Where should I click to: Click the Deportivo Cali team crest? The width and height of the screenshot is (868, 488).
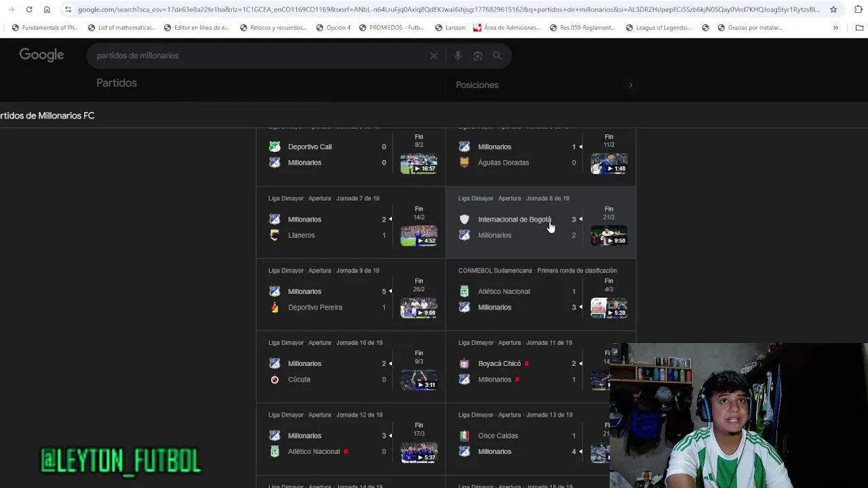coord(275,146)
